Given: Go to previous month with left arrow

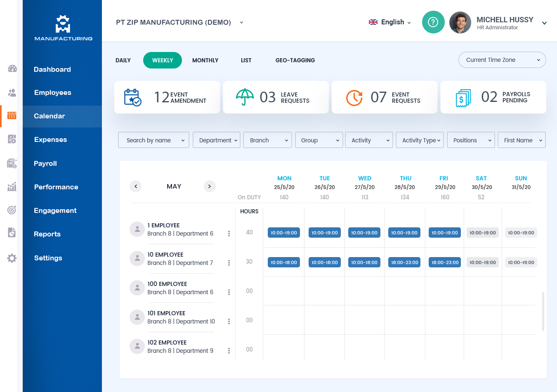Looking at the screenshot, I should click(x=136, y=187).
